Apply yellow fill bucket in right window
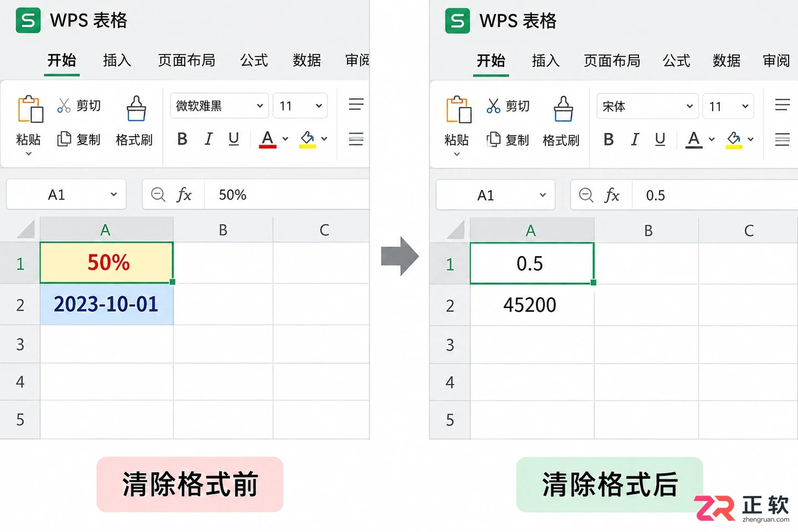This screenshot has height=532, width=798. tap(734, 140)
